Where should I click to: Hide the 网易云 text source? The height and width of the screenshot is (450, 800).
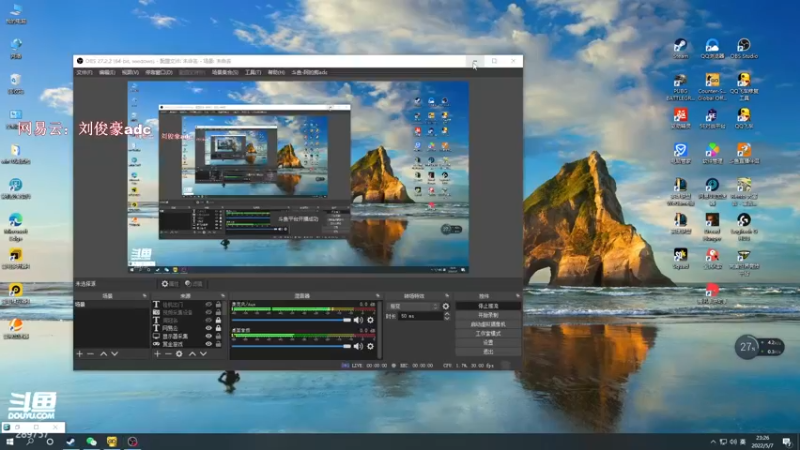point(208,328)
